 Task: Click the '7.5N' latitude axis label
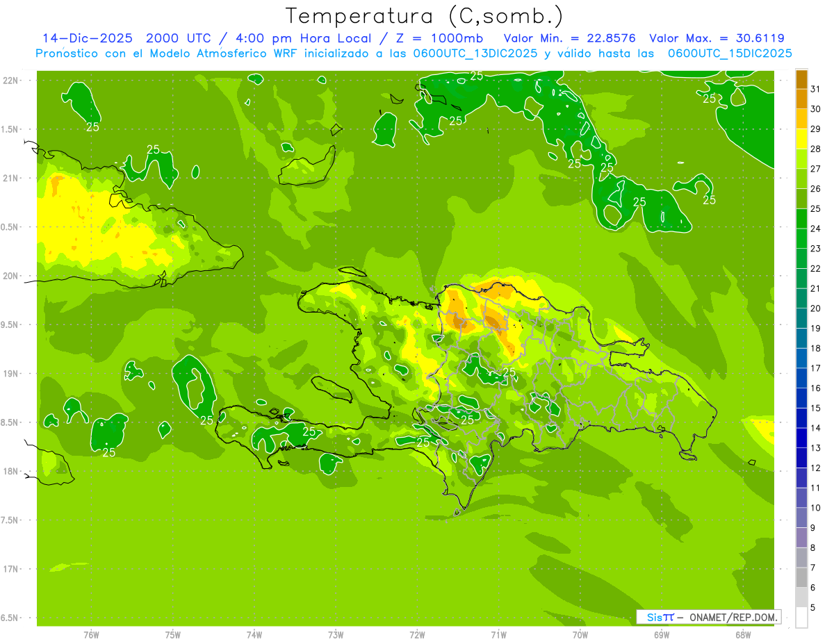10,520
